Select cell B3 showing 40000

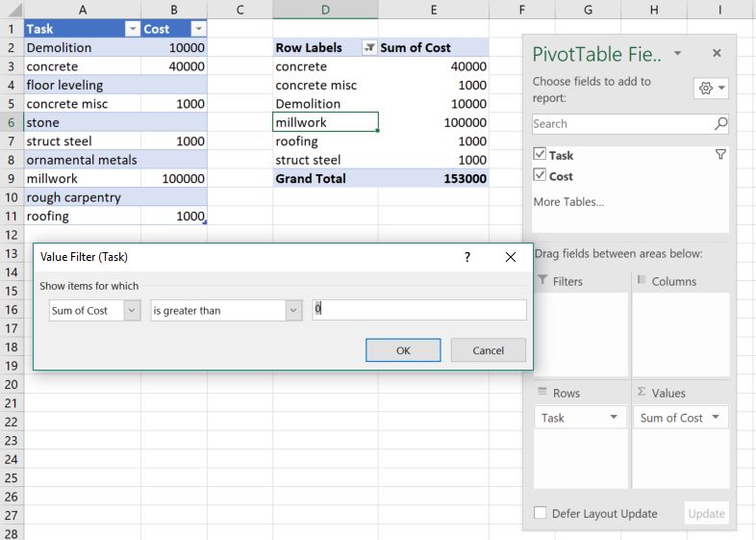pos(174,66)
